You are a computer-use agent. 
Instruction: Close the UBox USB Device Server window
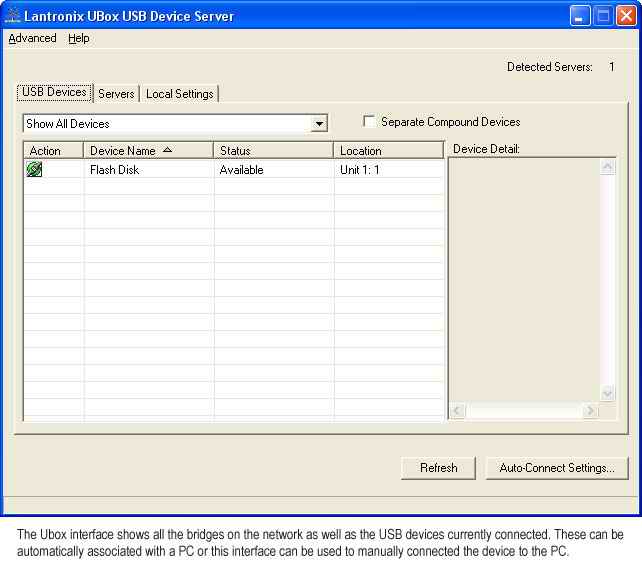coord(626,16)
